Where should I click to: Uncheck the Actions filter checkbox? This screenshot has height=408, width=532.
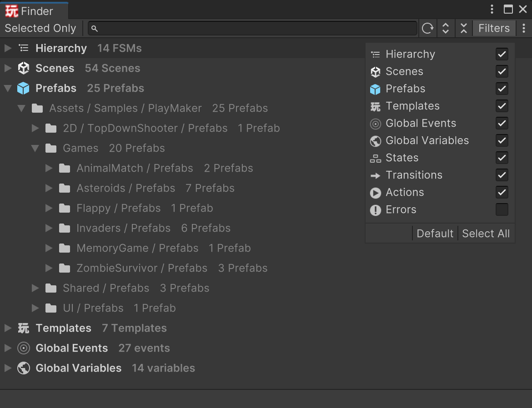point(502,193)
